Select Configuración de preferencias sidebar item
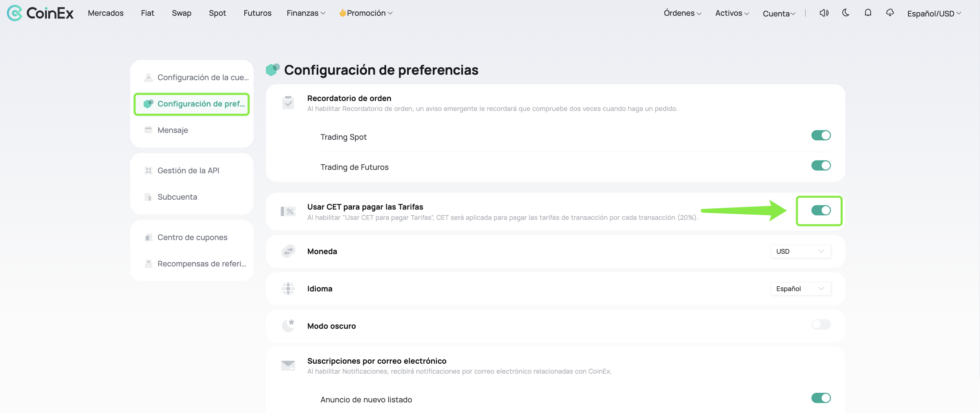Image resolution: width=980 pixels, height=413 pixels. pos(192,104)
